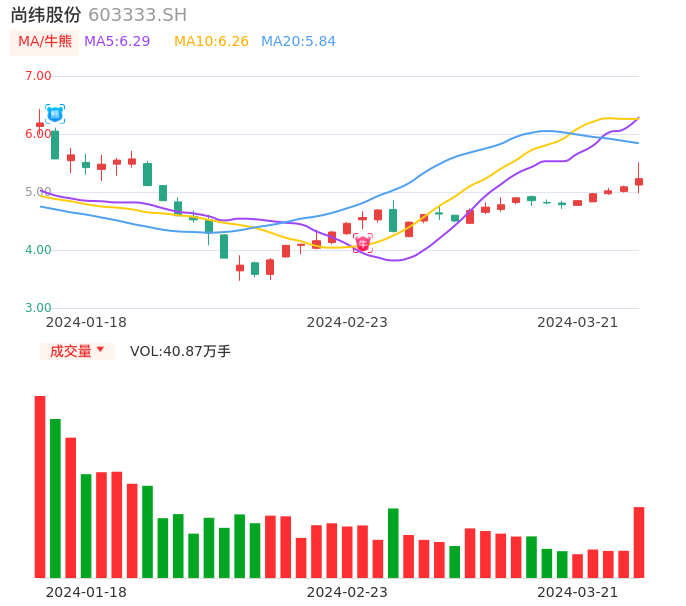Click the blue bear marker icon
This screenshot has width=686, height=606.
click(x=55, y=114)
